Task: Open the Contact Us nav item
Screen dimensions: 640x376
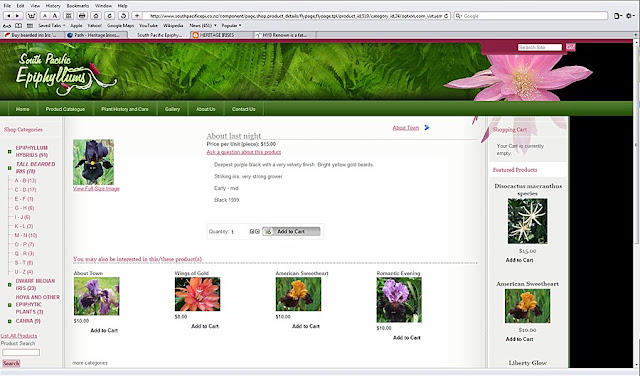Action: [244, 109]
